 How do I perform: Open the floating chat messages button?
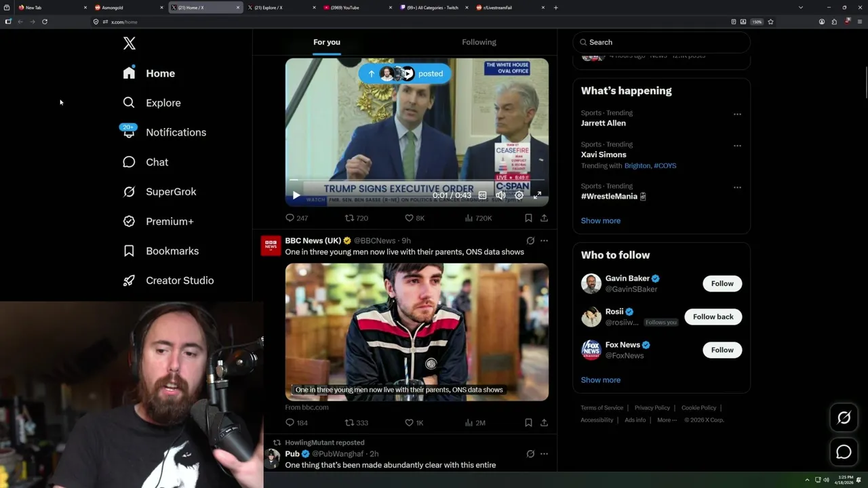[844, 451]
